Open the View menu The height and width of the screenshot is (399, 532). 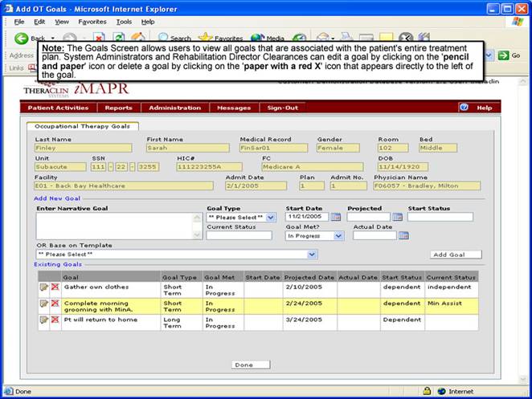(x=62, y=22)
